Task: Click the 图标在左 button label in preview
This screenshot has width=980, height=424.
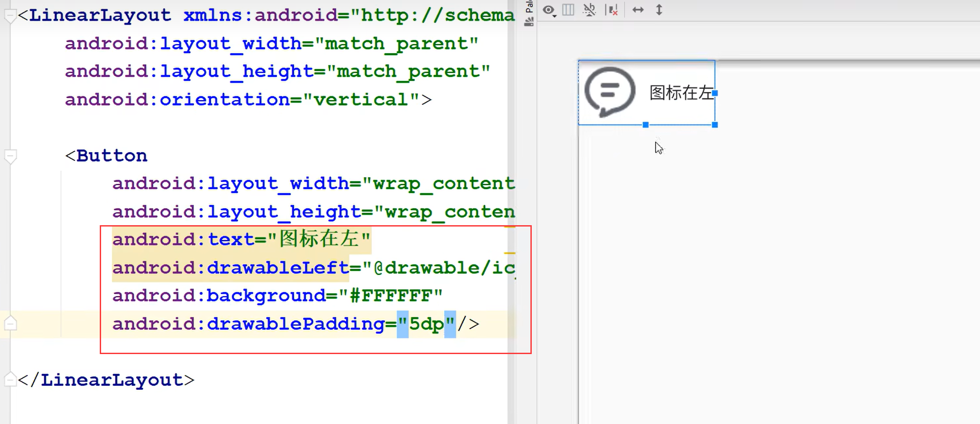Action: tap(681, 93)
